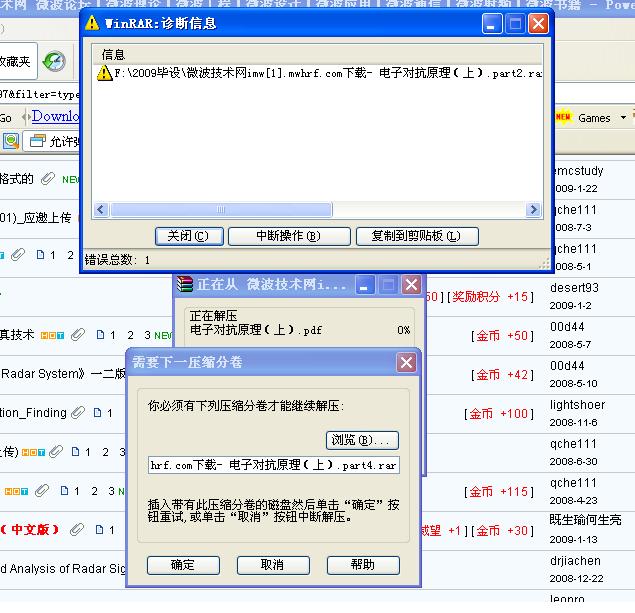Click 中断操作(B) button
Image resolution: width=635 pixels, height=613 pixels.
[x=289, y=236]
